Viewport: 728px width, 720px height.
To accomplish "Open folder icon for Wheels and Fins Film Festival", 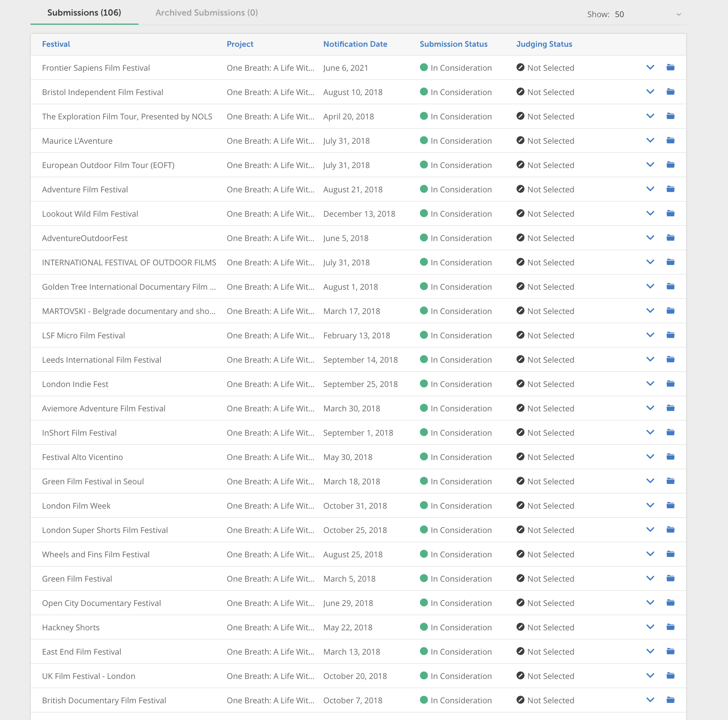I will [x=671, y=554].
